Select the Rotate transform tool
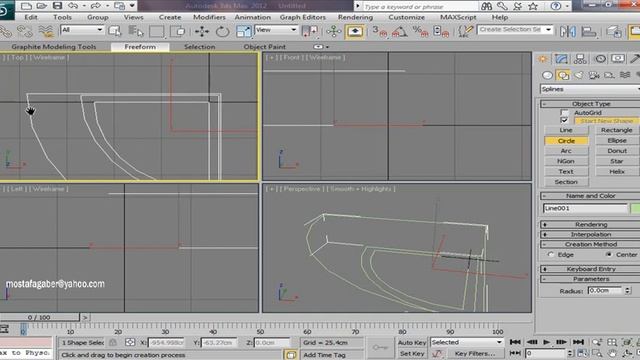The image size is (640, 360). 222,31
